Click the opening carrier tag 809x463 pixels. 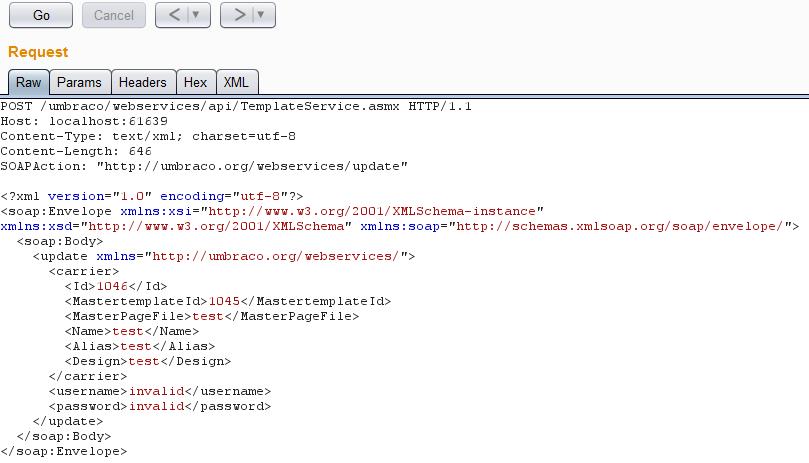(x=84, y=271)
